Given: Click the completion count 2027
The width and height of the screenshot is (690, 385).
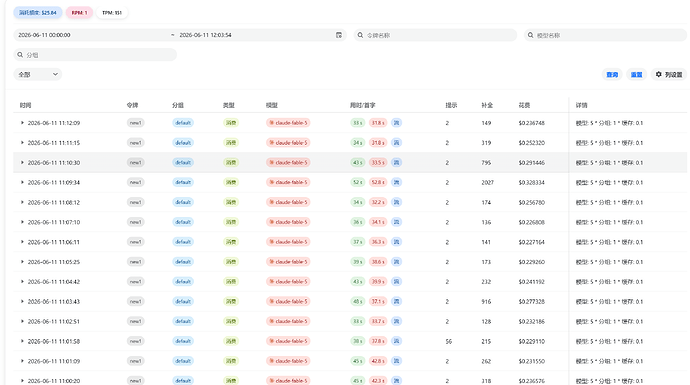Looking at the screenshot, I should [x=488, y=182].
